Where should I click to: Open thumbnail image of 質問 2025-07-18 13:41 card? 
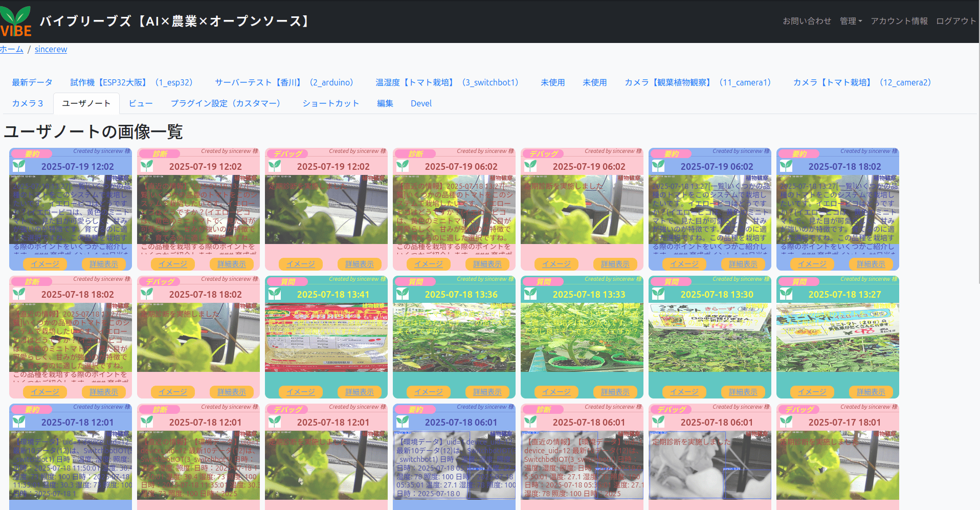click(326, 337)
